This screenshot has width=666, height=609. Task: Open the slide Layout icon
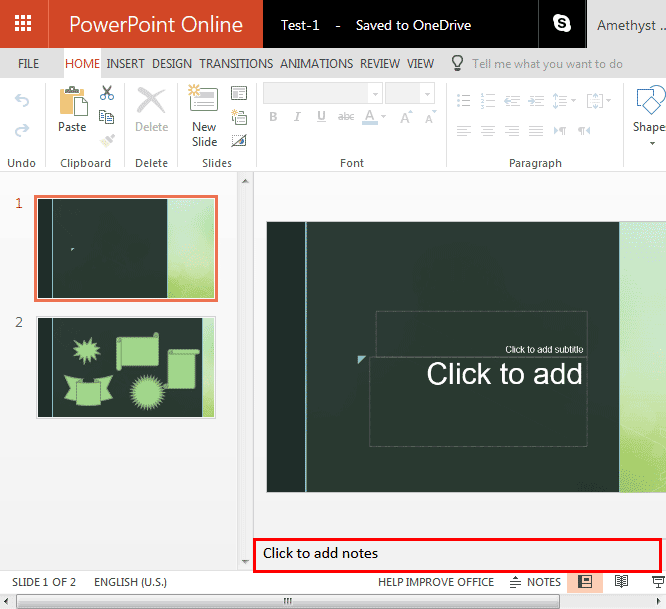(239, 93)
